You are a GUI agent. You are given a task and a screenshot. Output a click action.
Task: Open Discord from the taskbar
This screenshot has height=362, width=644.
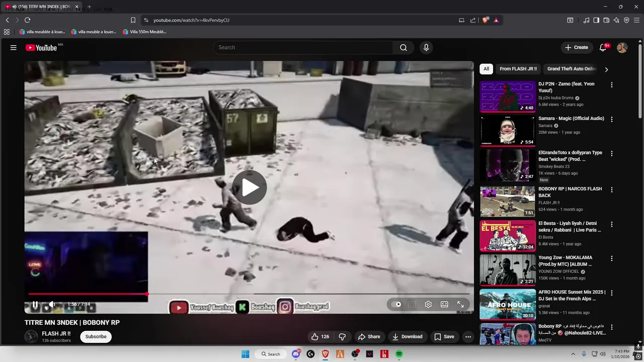[x=296, y=354]
